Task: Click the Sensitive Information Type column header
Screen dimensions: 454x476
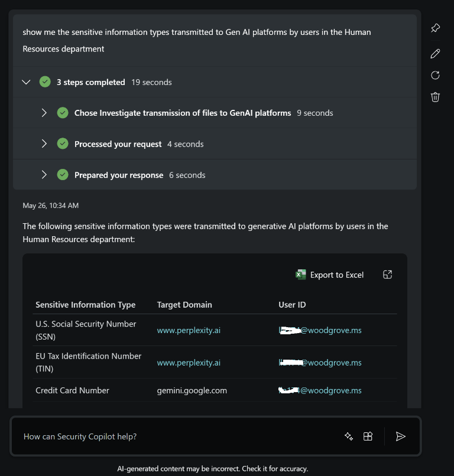Action: click(x=86, y=305)
